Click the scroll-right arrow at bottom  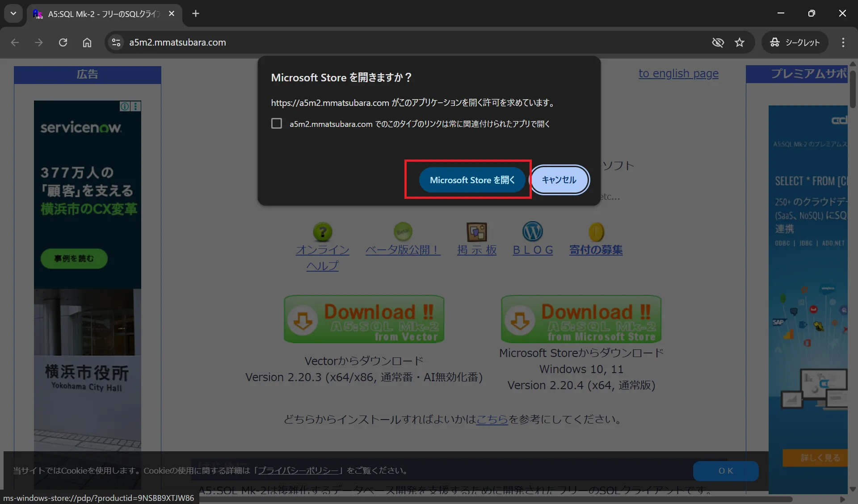click(x=843, y=499)
